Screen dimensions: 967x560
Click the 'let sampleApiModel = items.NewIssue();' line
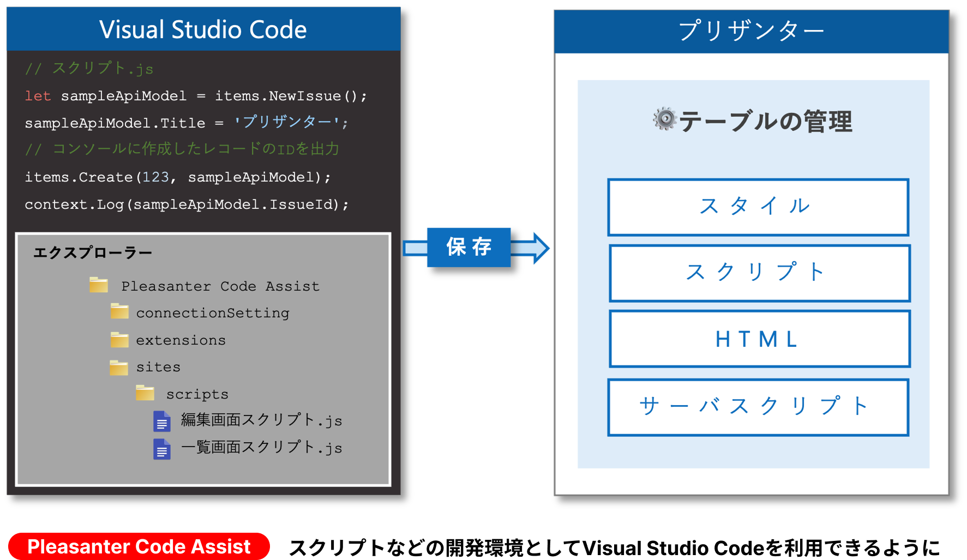coord(196,96)
